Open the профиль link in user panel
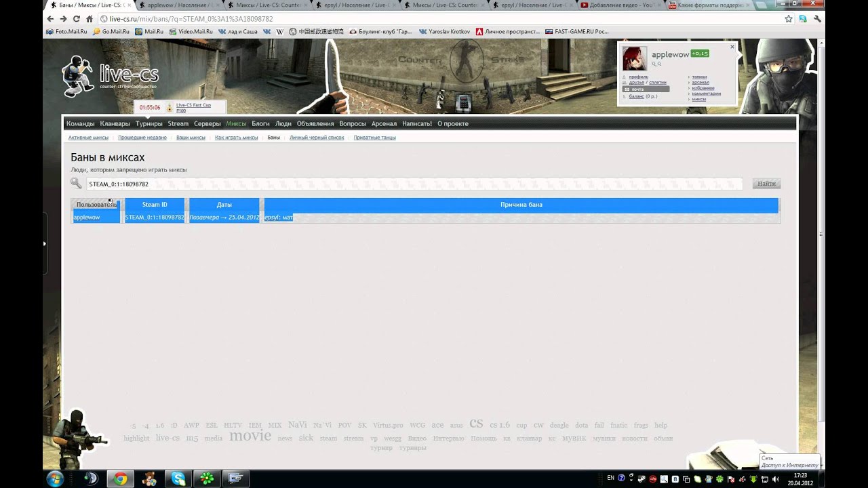 638,77
